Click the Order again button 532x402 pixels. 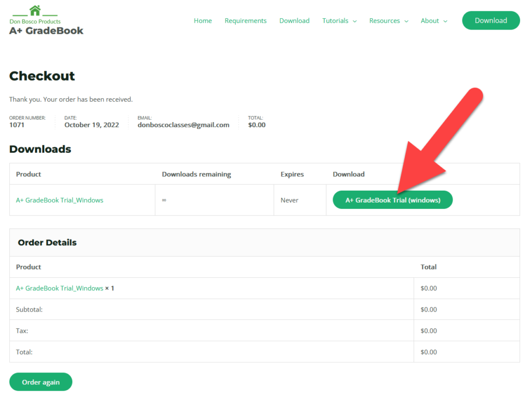pos(41,382)
